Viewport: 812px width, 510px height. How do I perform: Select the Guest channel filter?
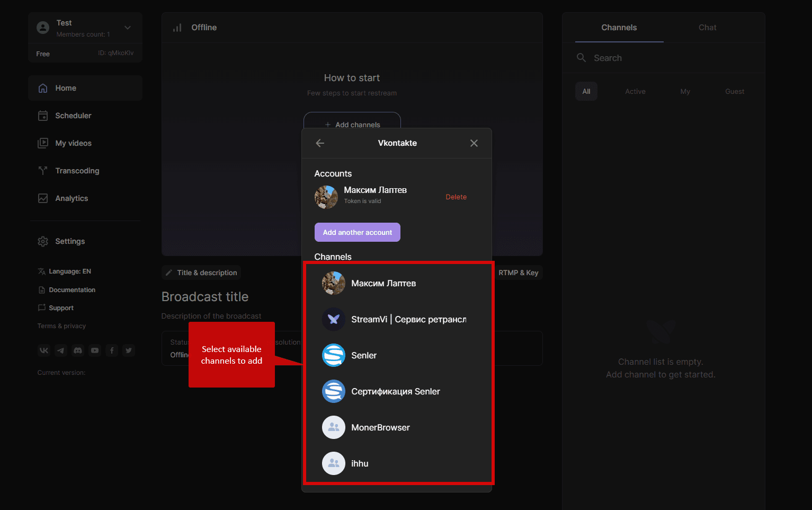[x=735, y=91]
